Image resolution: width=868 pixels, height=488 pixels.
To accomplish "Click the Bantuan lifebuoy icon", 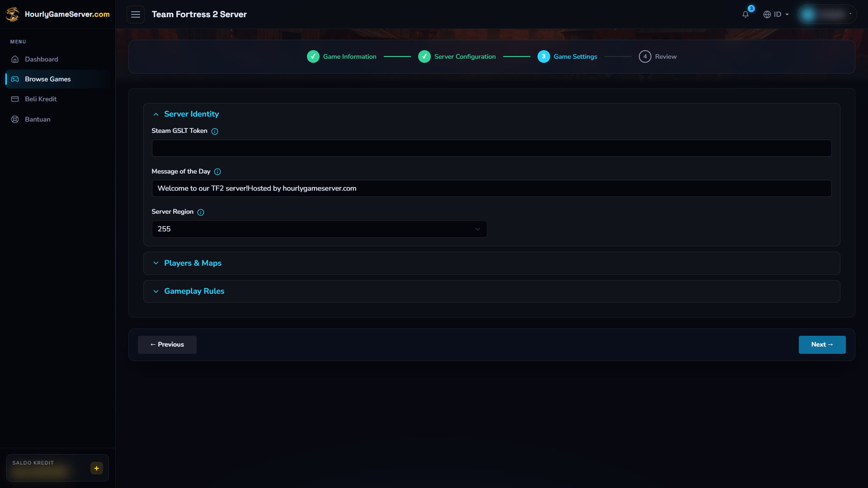I will tap(15, 119).
